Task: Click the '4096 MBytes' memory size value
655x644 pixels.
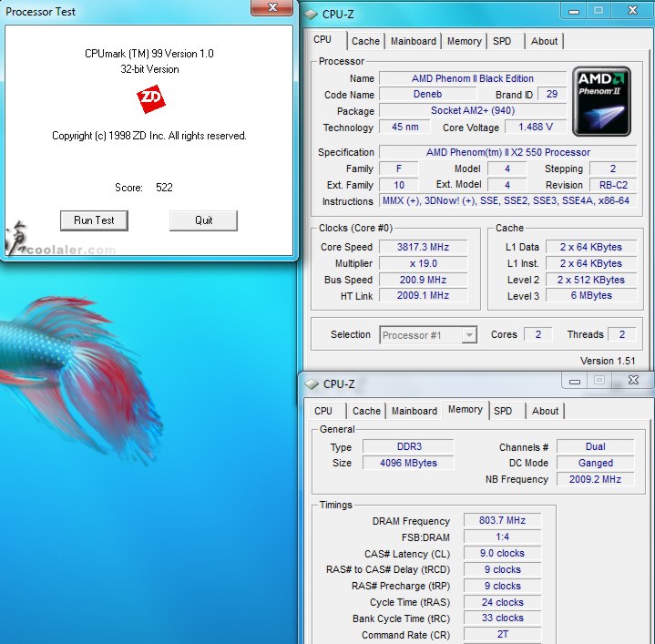Action: (408, 463)
